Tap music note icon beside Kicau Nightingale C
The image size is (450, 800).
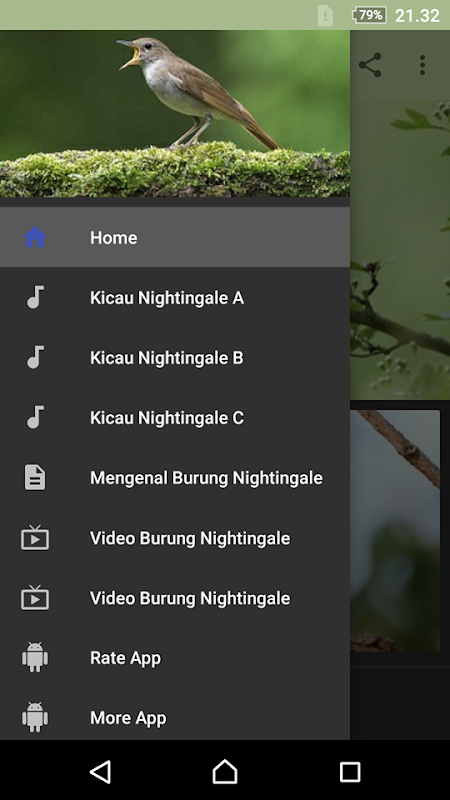(35, 417)
